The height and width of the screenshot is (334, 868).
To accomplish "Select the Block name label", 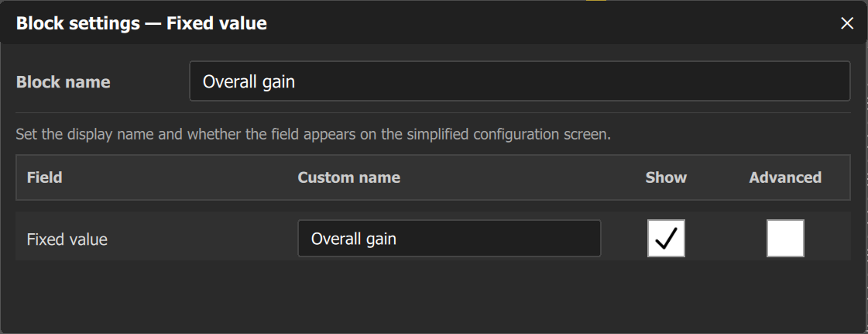I will 63,82.
